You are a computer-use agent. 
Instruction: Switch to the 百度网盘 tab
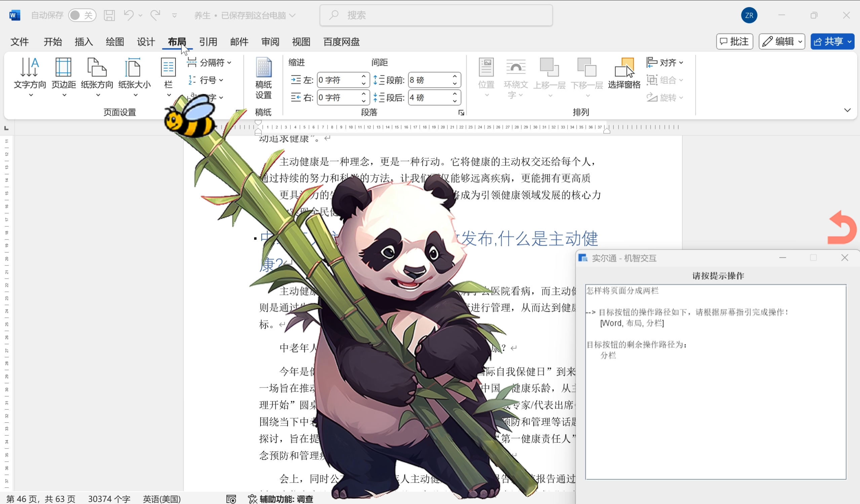[342, 42]
